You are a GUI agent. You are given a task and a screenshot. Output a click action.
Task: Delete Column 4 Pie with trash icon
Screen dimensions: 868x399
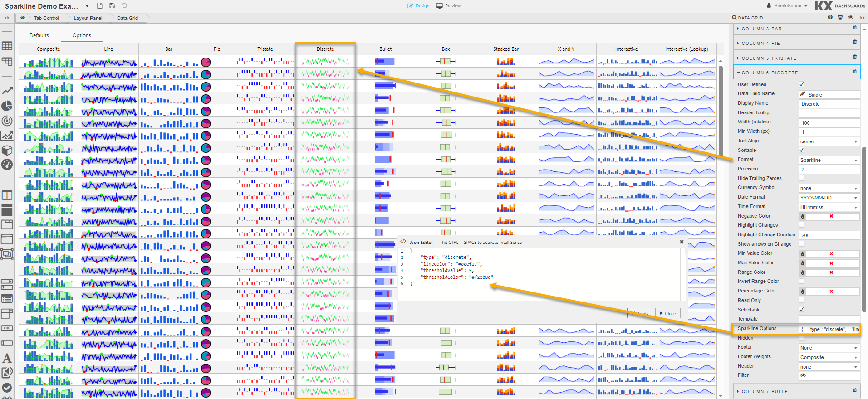[x=854, y=42]
